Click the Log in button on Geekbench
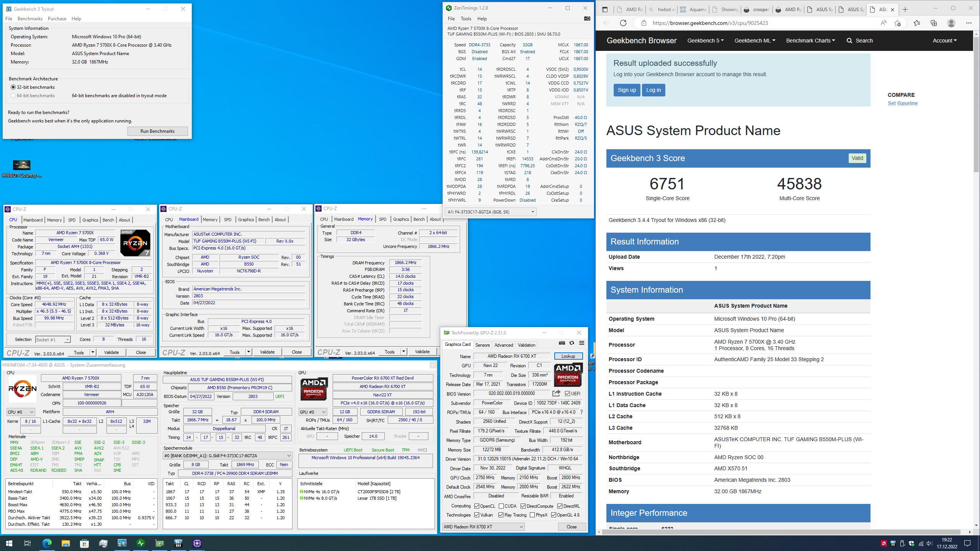This screenshot has height=551, width=980. click(x=653, y=90)
